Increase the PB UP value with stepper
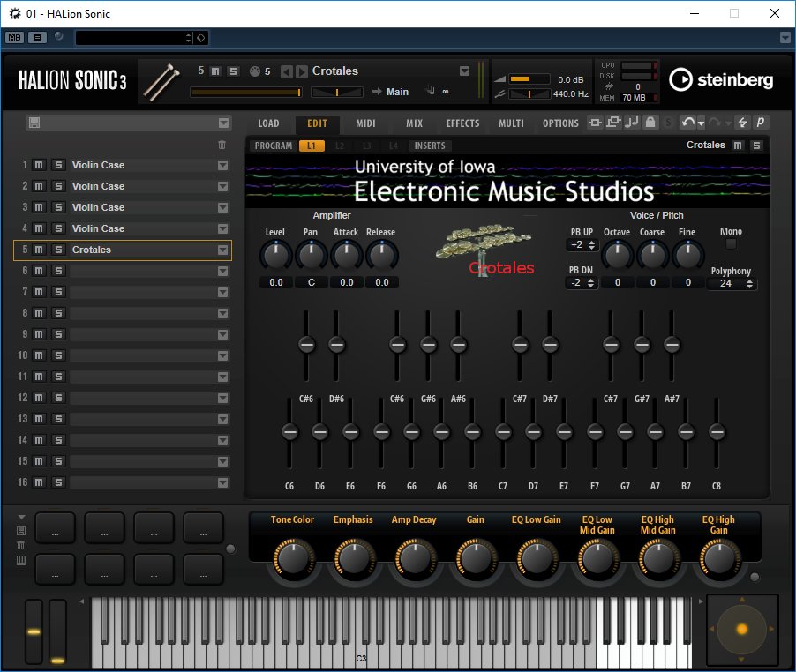The width and height of the screenshot is (796, 672). click(591, 243)
